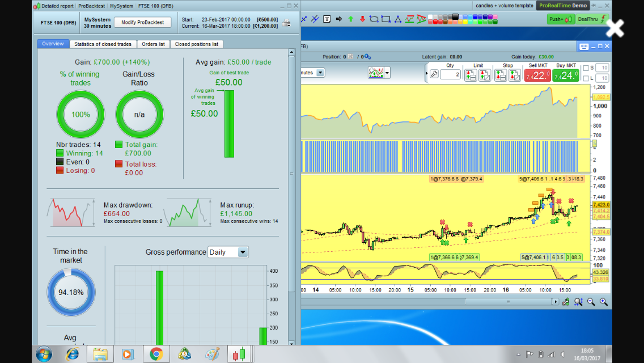Click the Sell MKT button
Image resolution: width=644 pixels, height=363 pixels.
[537, 75]
